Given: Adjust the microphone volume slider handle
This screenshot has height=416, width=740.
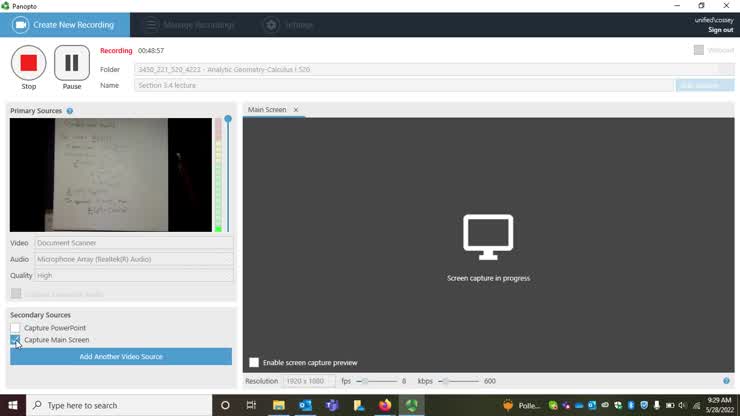Looking at the screenshot, I should 228,119.
